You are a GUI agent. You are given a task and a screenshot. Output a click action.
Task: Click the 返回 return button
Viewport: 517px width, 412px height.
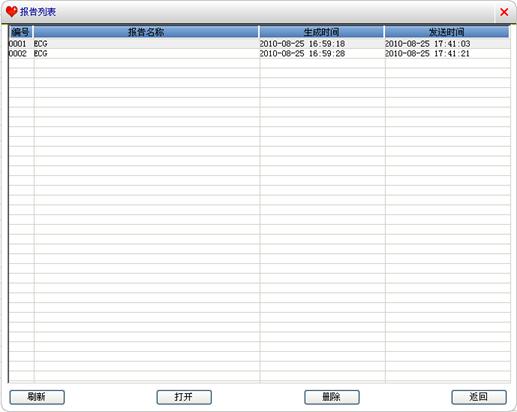pyautogui.click(x=479, y=397)
